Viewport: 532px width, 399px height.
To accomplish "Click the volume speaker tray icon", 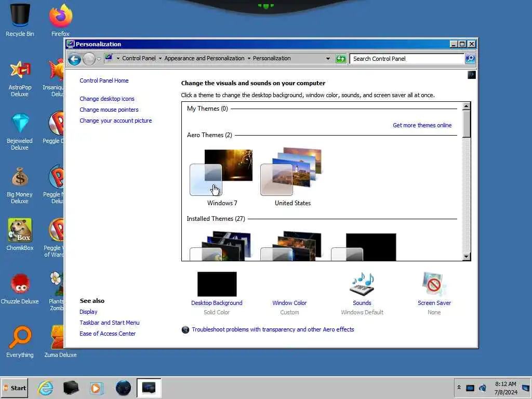I will (483, 388).
